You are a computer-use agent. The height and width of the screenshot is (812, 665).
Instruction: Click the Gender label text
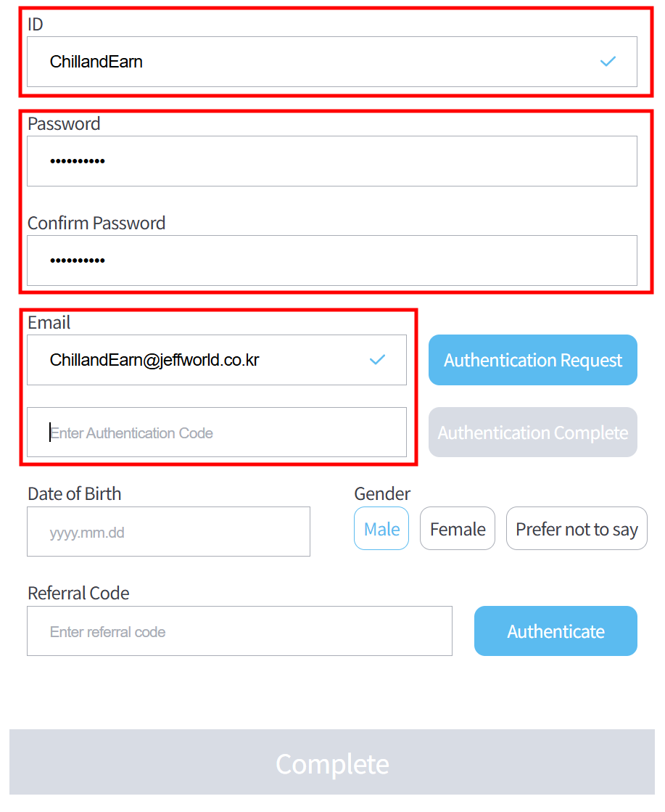pos(382,494)
